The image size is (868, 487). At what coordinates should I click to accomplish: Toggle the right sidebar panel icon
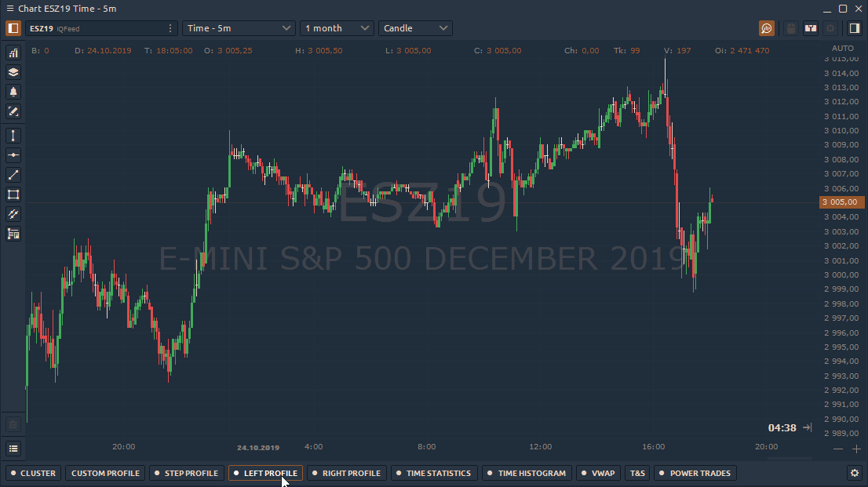point(854,28)
